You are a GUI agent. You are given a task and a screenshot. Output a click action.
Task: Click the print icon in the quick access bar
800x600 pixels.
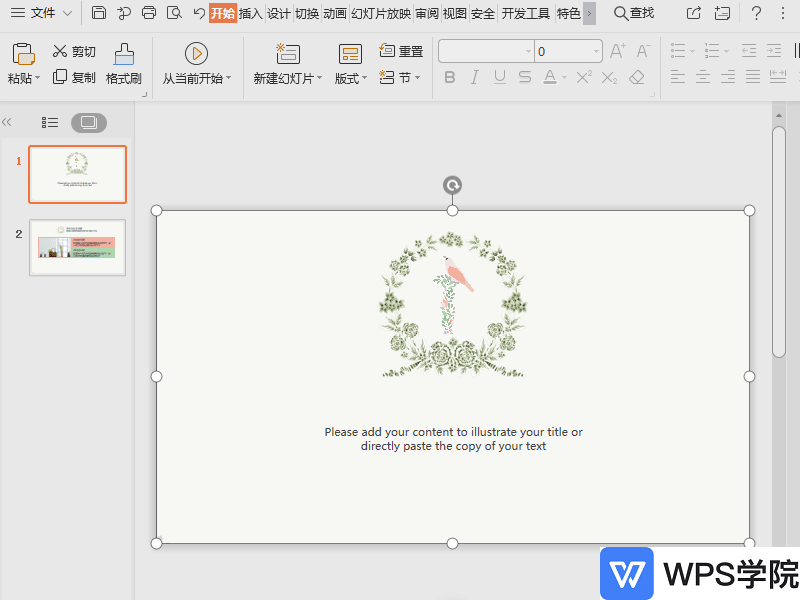click(149, 13)
